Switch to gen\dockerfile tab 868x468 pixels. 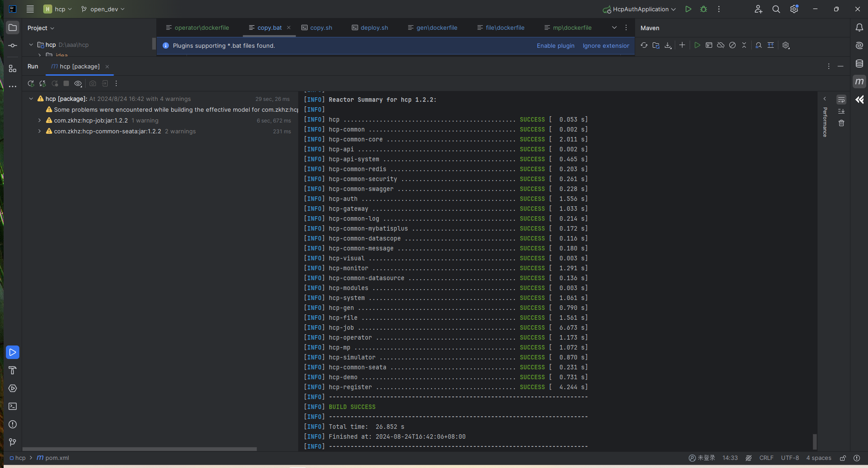coord(432,27)
